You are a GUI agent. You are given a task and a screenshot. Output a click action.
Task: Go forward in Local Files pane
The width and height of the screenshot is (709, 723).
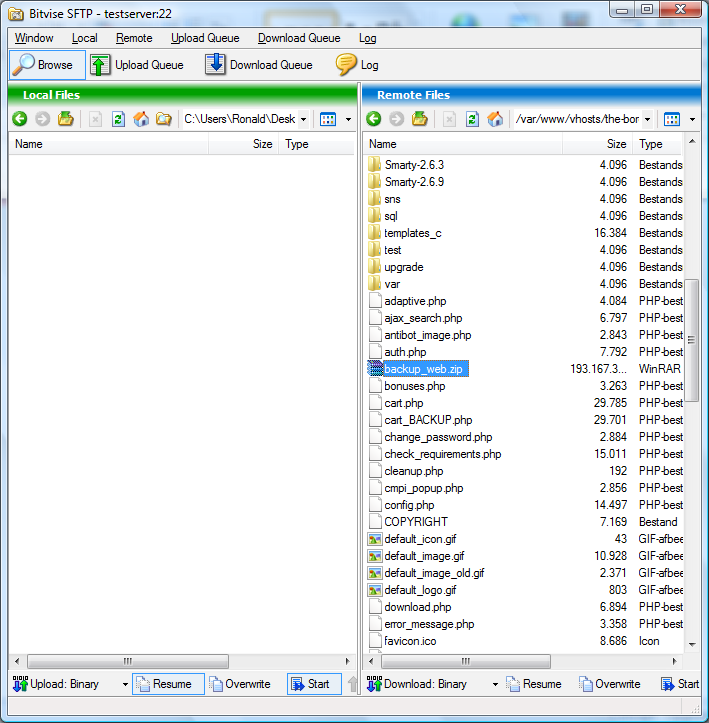[x=42, y=119]
